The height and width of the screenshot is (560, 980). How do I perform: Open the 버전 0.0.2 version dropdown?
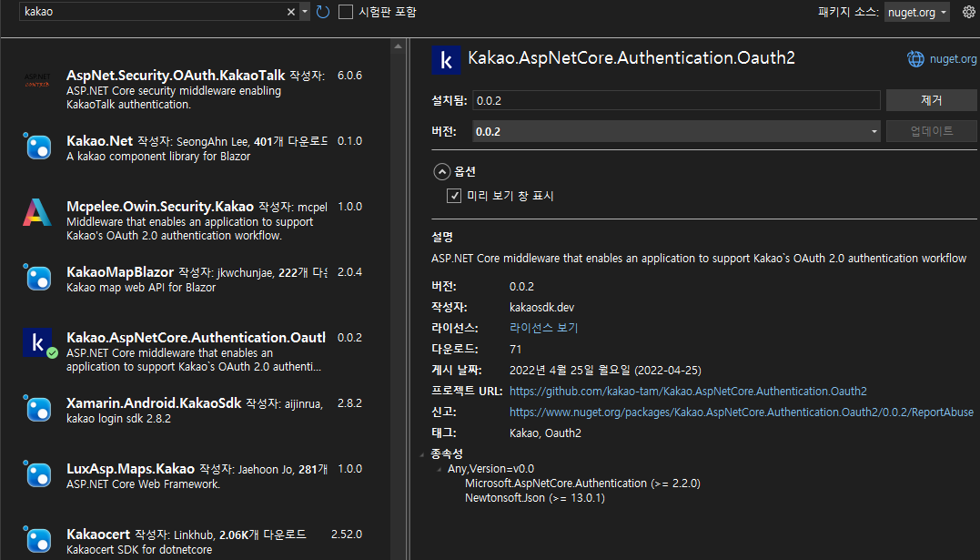pos(676,131)
